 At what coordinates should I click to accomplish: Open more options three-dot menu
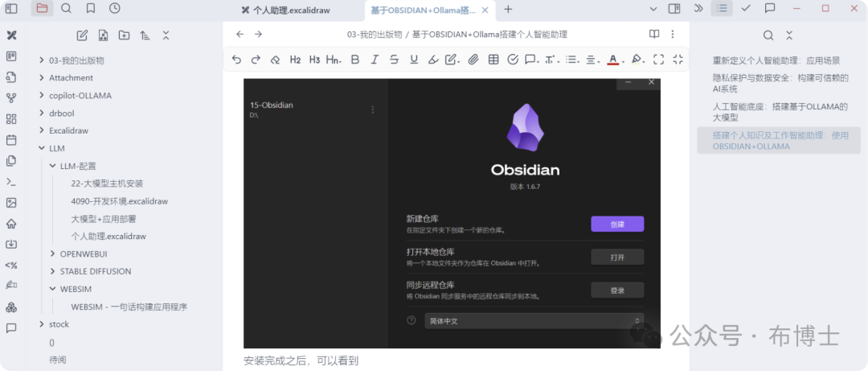click(x=673, y=35)
